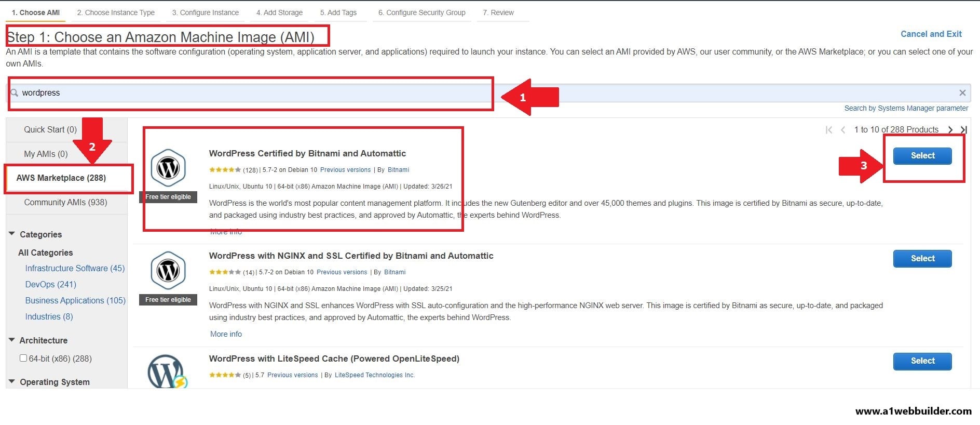The height and width of the screenshot is (425, 980).
Task: Open WordPress with LiteSpeed Cache title
Action: pos(334,359)
